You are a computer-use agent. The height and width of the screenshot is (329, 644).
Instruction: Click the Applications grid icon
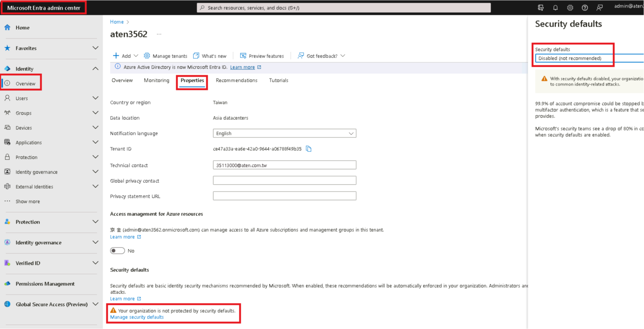click(x=7, y=142)
